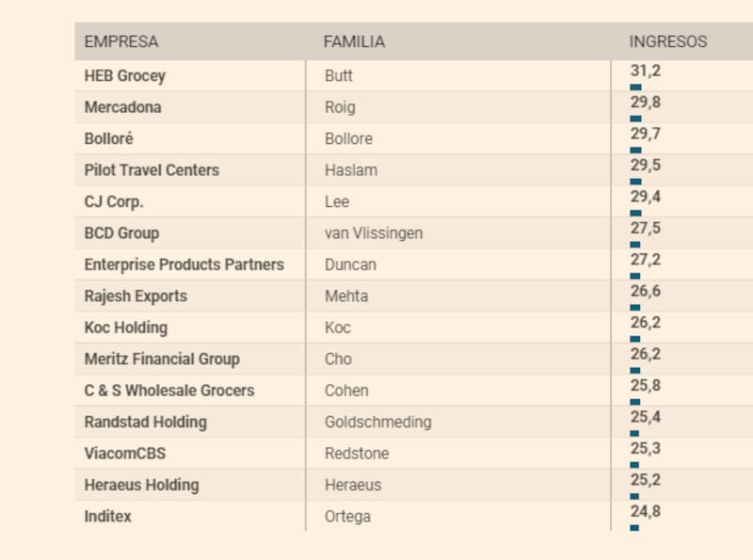Click the Redstone family name
Screen dimensions: 753x560
[357, 454]
